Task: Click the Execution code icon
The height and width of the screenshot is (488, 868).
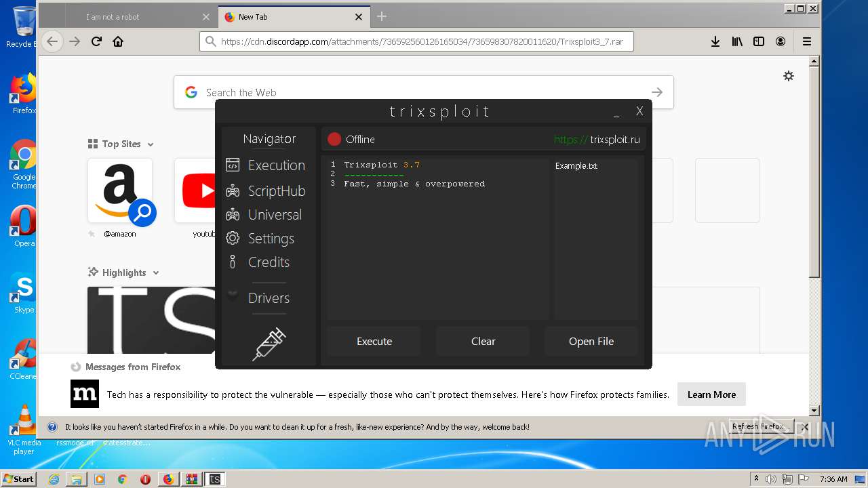Action: click(x=233, y=165)
